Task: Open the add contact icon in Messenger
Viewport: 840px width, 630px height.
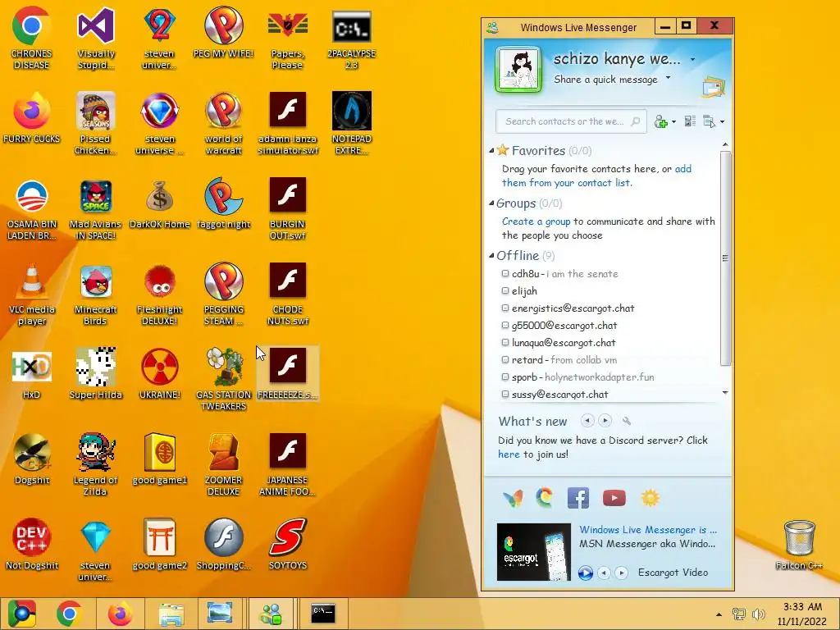Action: coord(661,121)
